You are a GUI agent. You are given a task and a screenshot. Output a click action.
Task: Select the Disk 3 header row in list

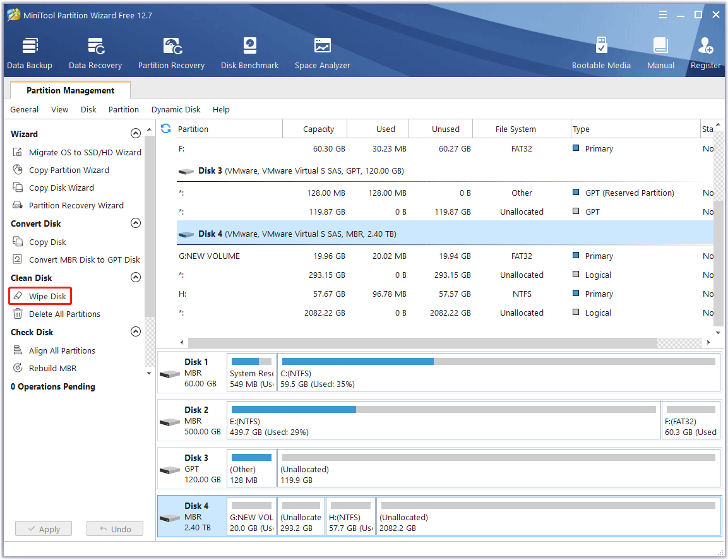click(x=445, y=171)
